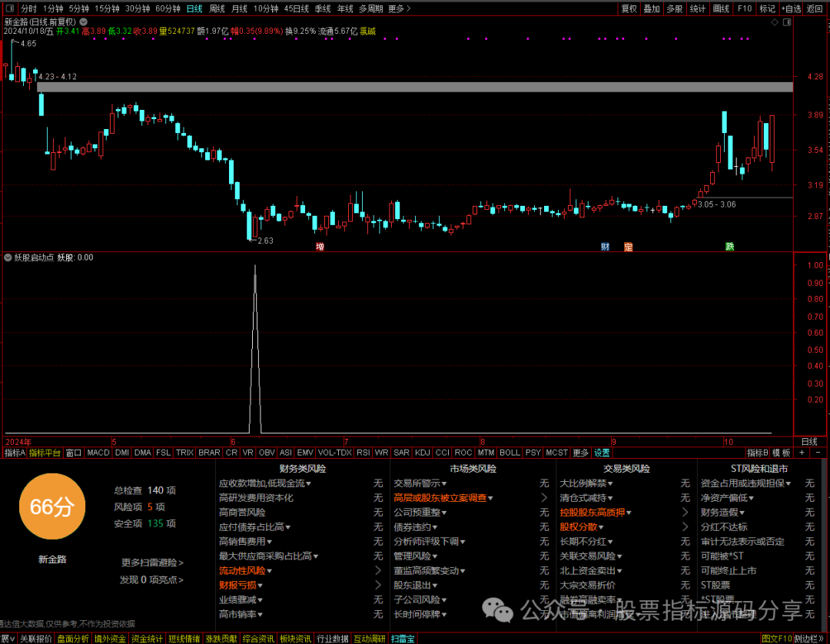Image resolution: width=830 pixels, height=644 pixels.
Task: Toggle 复权 price adjustment mode
Action: pos(628,8)
